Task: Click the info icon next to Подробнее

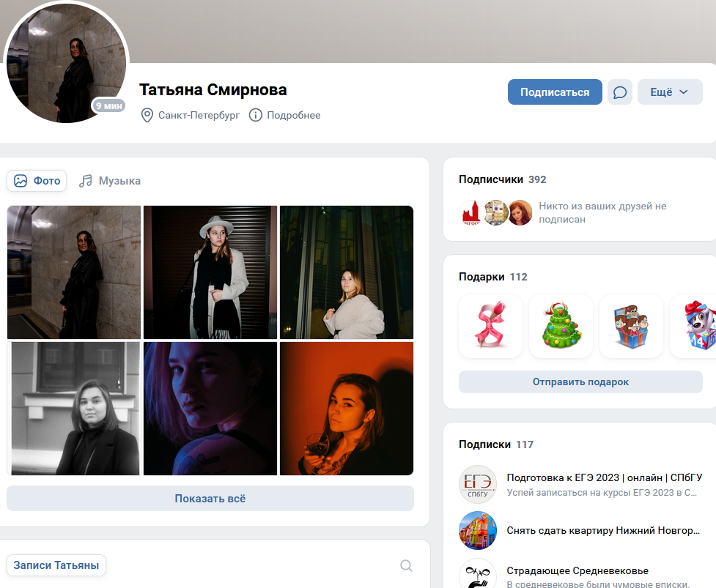Action: coord(255,115)
